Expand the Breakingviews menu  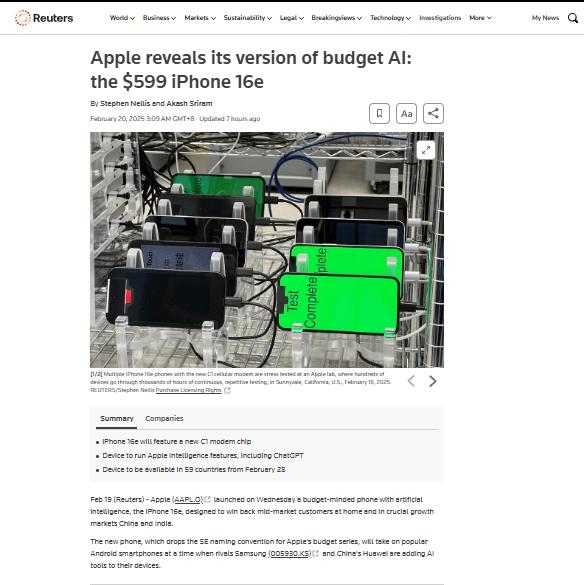click(x=336, y=18)
